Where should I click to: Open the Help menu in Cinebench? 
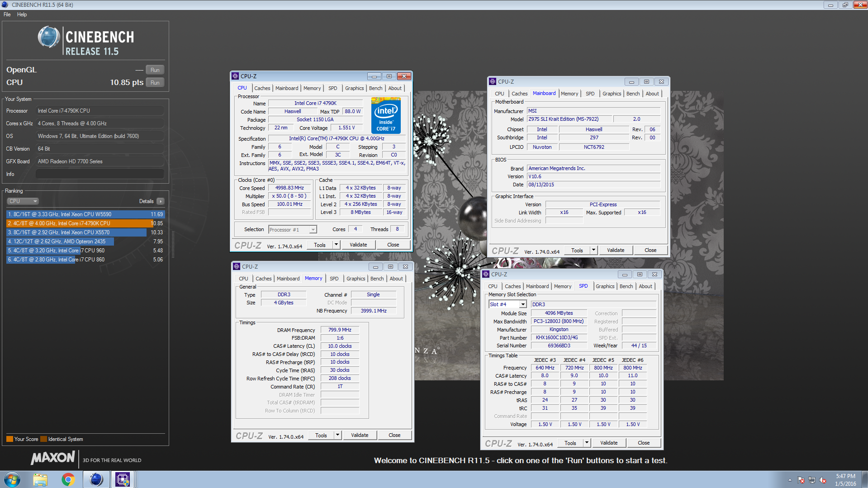click(x=22, y=14)
